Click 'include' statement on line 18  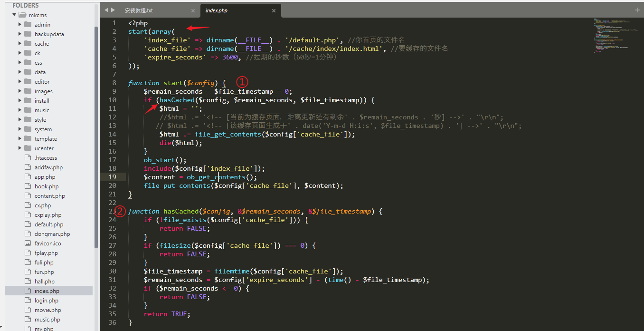click(x=158, y=168)
